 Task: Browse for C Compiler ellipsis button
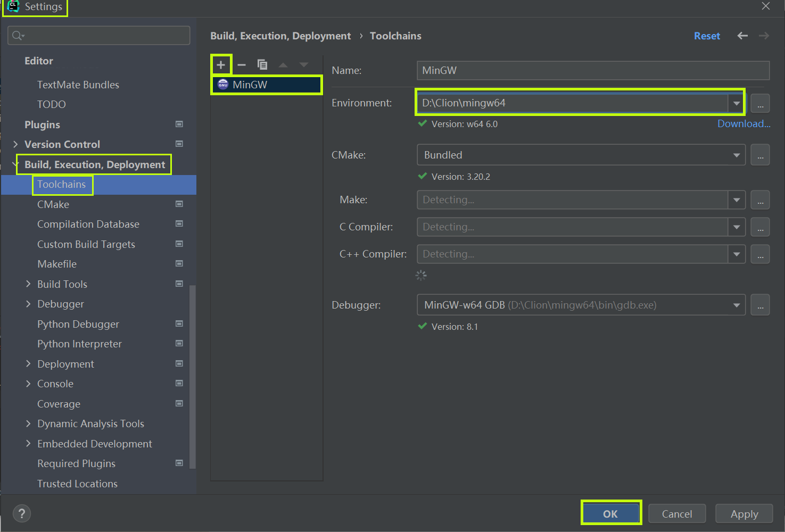tap(760, 227)
